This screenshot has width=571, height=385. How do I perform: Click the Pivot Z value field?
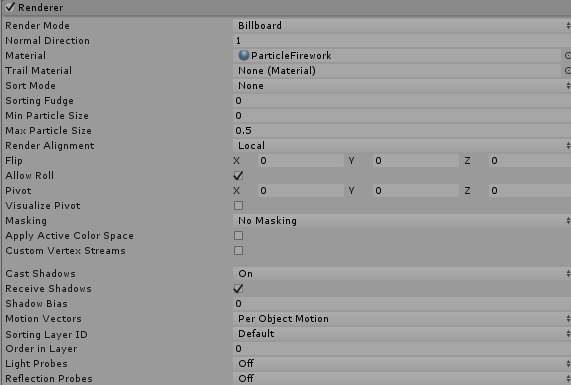click(530, 190)
